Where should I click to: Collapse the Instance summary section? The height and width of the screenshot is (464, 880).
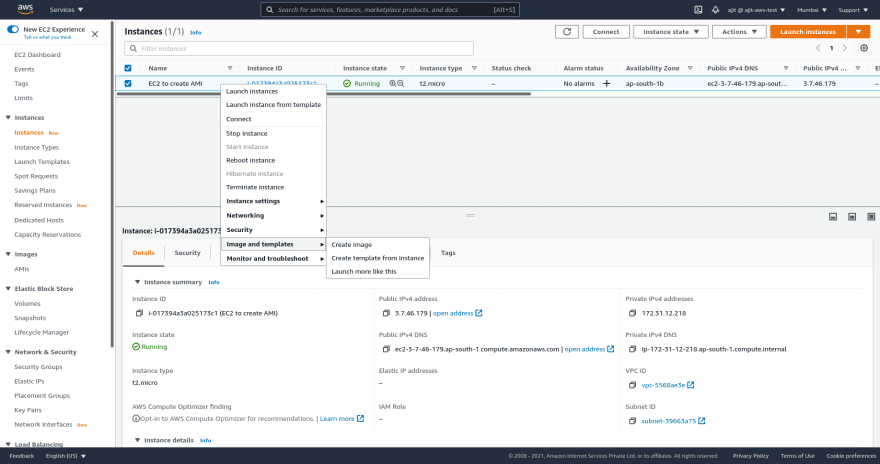[x=138, y=282]
